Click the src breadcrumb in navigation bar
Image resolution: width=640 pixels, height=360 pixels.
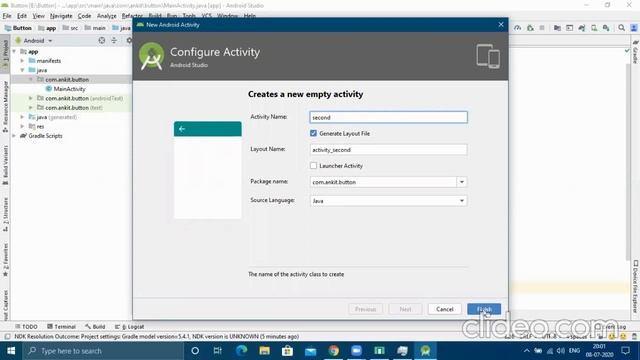(x=70, y=28)
